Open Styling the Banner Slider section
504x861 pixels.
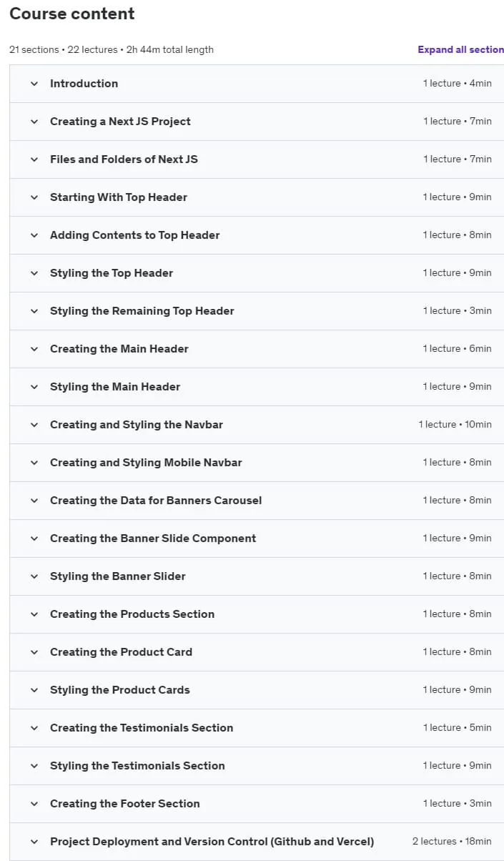click(x=257, y=576)
